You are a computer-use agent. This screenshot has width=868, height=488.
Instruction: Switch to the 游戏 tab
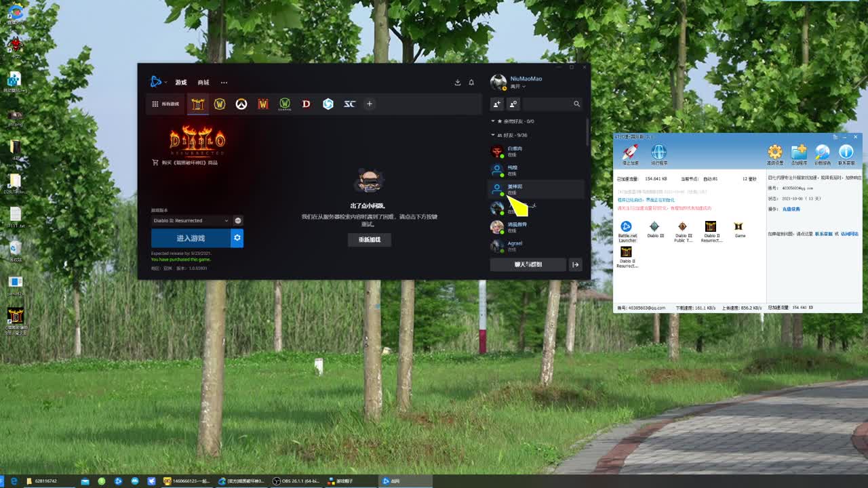pyautogui.click(x=181, y=82)
